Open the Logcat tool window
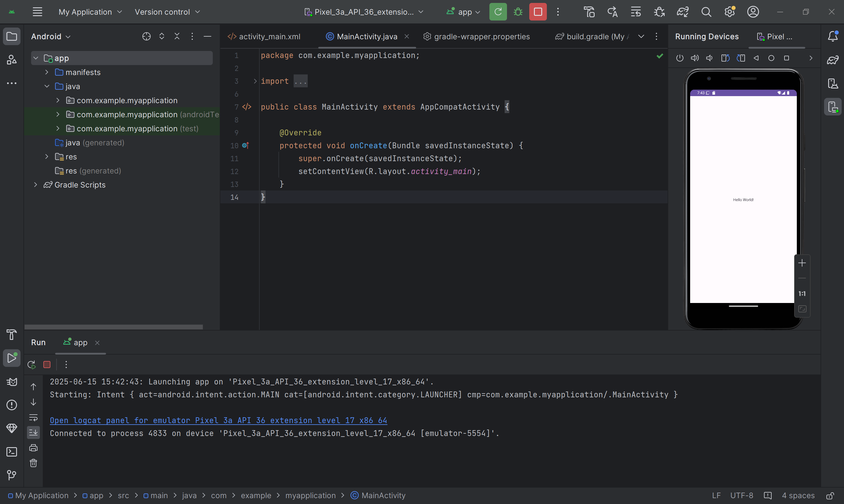The image size is (844, 504). pos(11,382)
